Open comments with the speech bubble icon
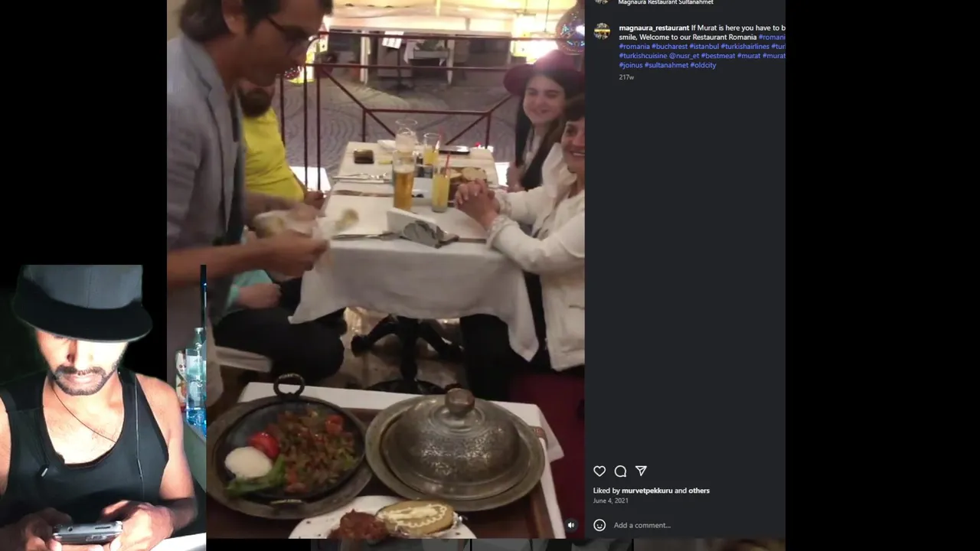Screen dimensions: 980x551 point(620,471)
